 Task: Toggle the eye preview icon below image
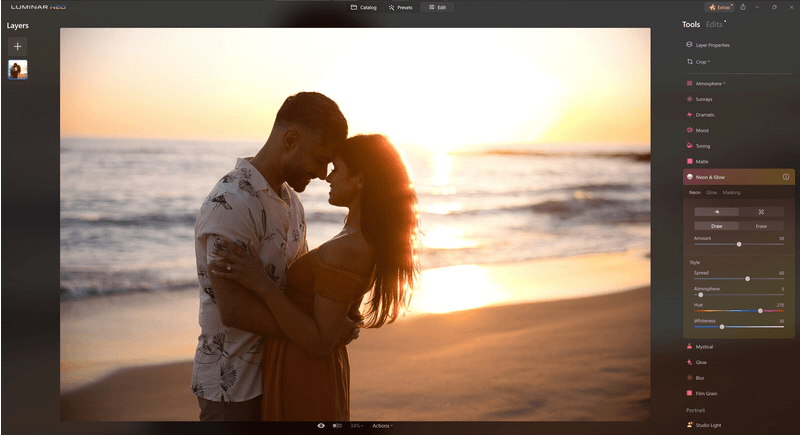click(x=321, y=425)
